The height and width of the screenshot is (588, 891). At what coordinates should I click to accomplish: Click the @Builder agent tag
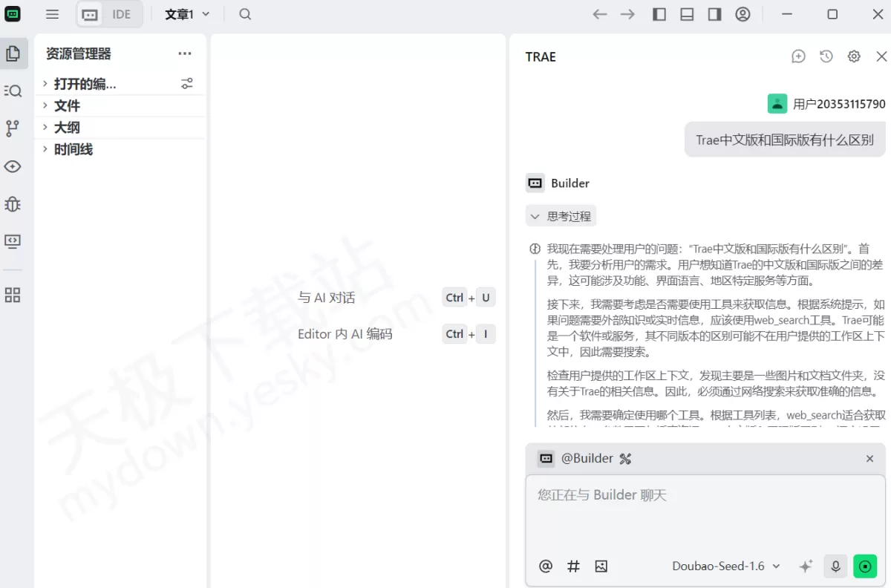(x=587, y=458)
